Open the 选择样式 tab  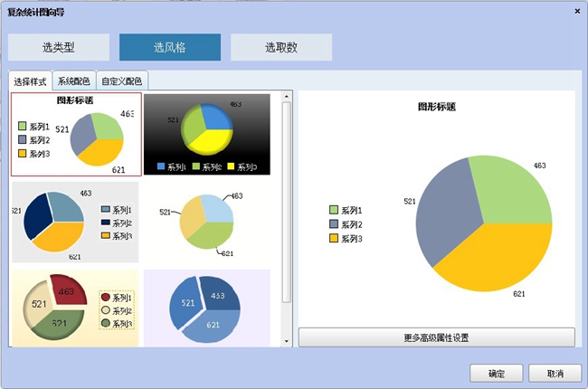(31, 81)
